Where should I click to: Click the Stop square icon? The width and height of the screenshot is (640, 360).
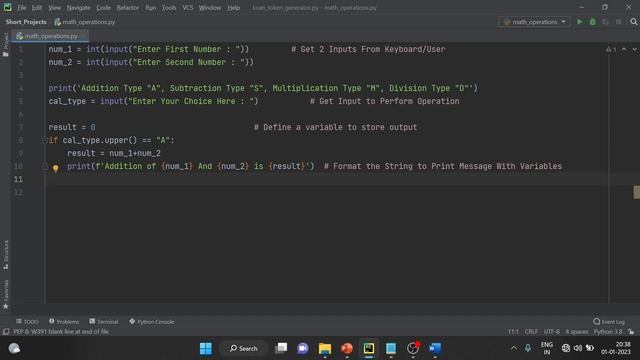pyautogui.click(x=619, y=22)
